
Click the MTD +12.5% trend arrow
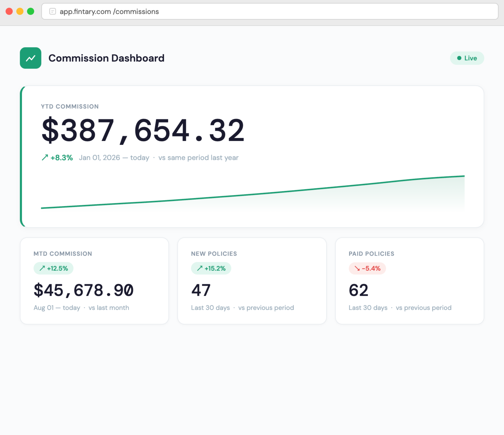(x=42, y=268)
